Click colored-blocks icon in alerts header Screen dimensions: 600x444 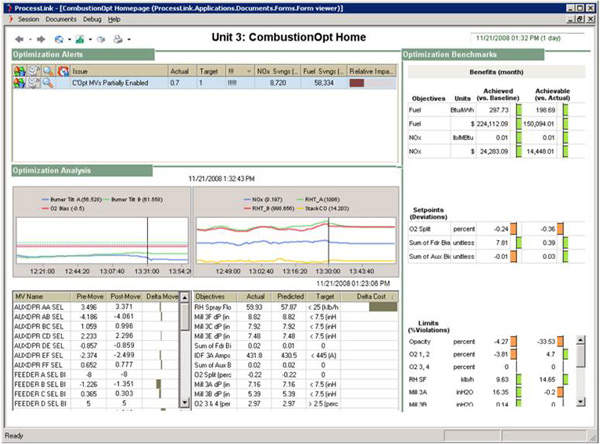19,71
